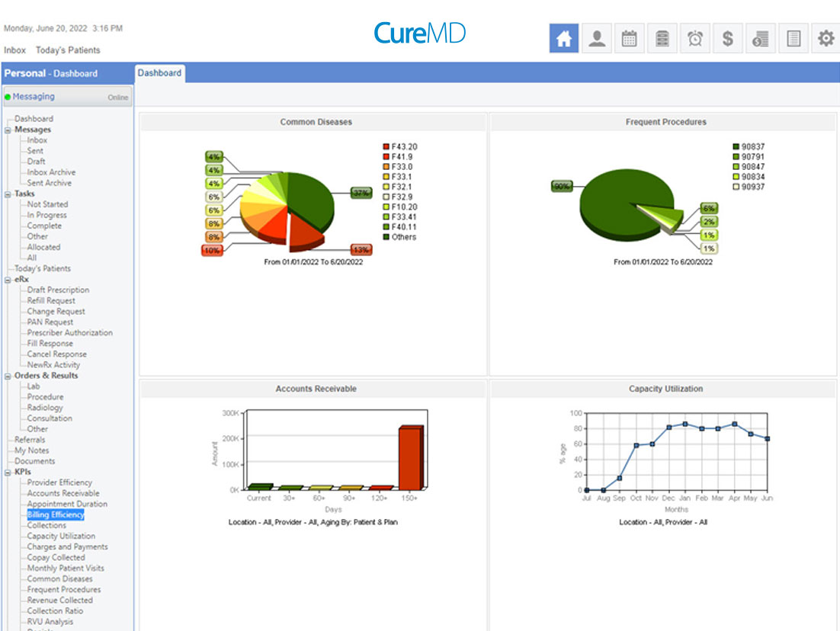Open Draft messages folder
The height and width of the screenshot is (631, 840).
36,162
